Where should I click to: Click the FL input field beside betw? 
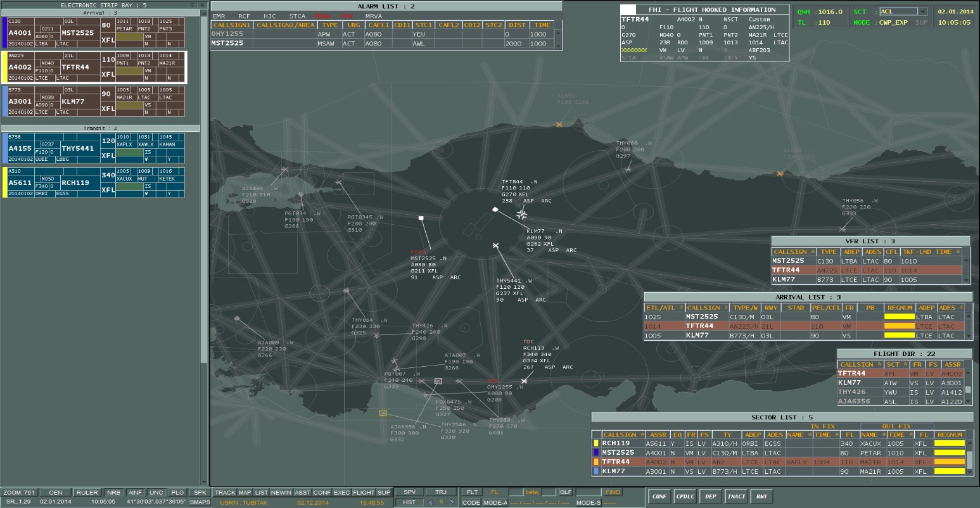coord(516,492)
